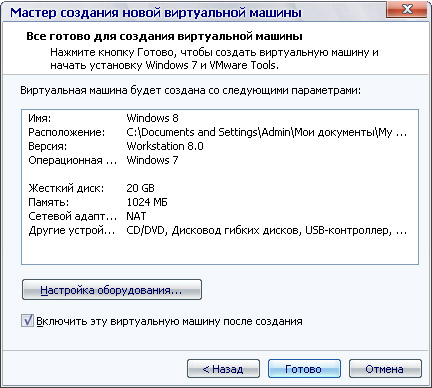
Task: Click the wizard title bar text
Action: [156, 13]
